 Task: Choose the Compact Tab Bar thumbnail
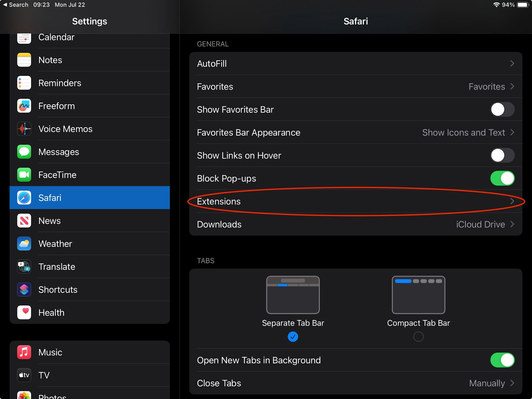tap(418, 295)
